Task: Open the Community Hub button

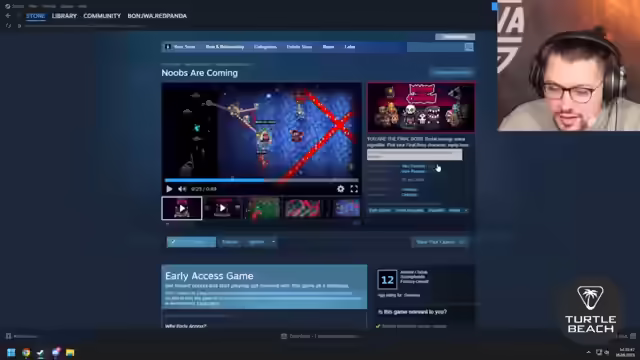Action: (x=452, y=72)
